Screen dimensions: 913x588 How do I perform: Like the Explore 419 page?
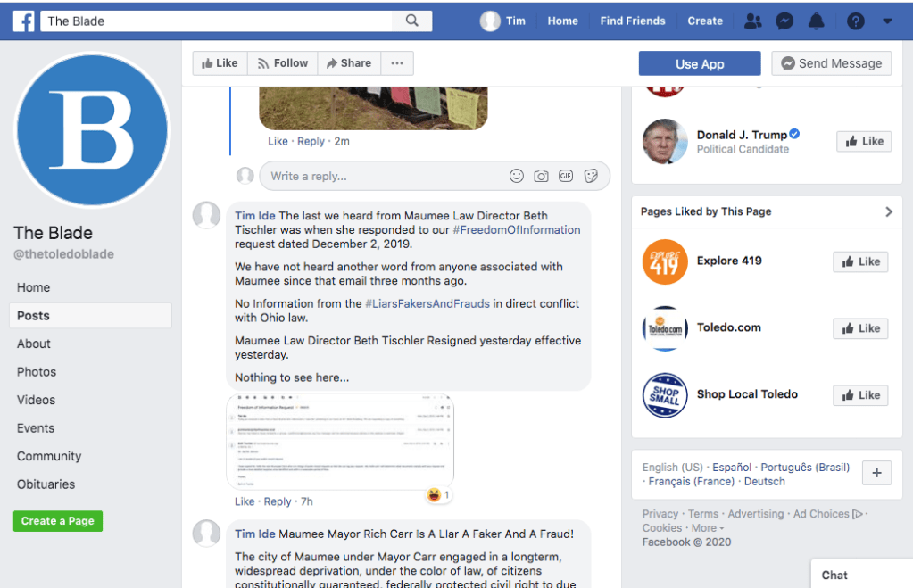862,261
